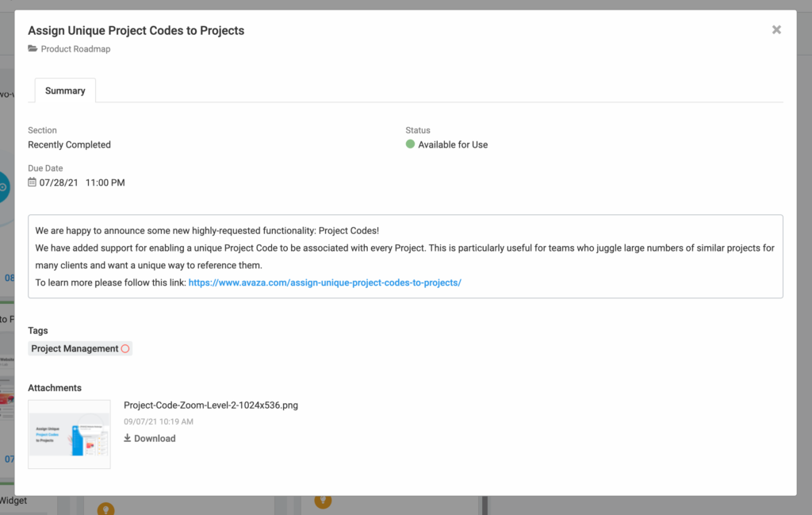This screenshot has height=515, width=812.
Task: Close the project codes dialog
Action: click(x=776, y=30)
